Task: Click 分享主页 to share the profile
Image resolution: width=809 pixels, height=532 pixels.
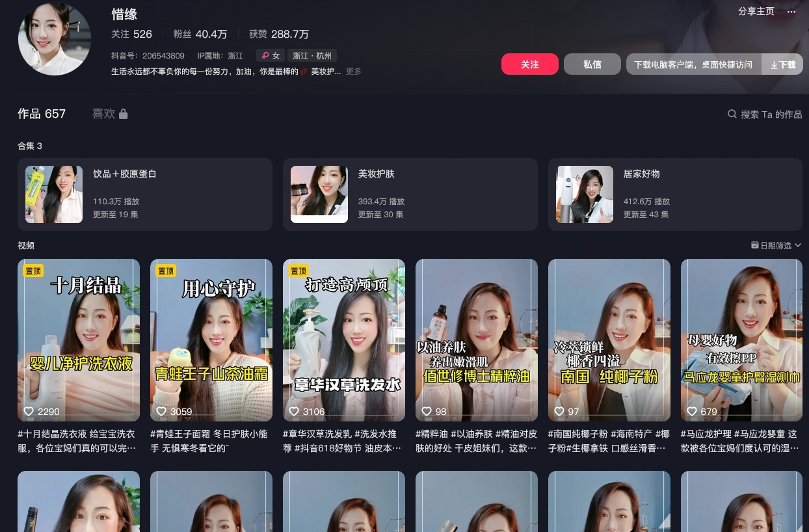Action: [x=756, y=12]
